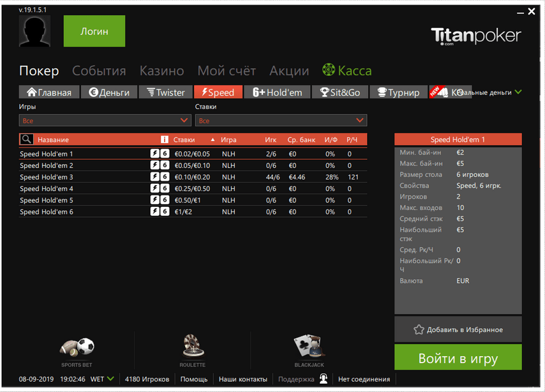Viewport: 545px width, 392px height.
Task: Click the info icon in table header
Action: tap(165, 139)
